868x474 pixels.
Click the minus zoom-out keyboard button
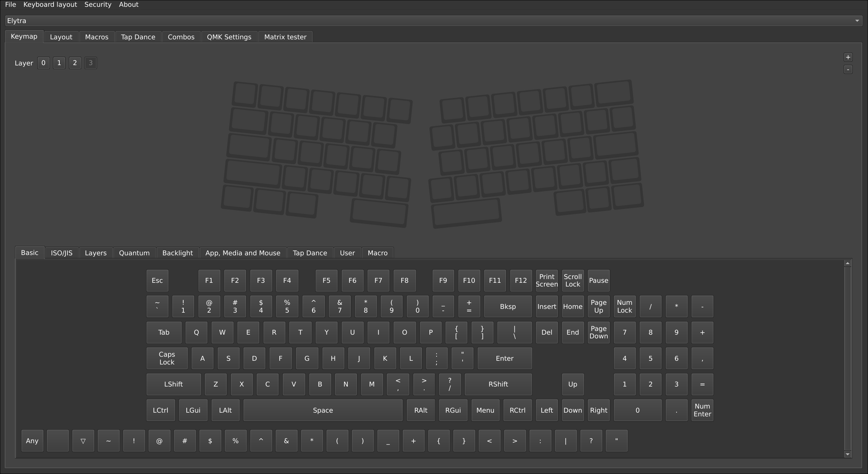[848, 70]
